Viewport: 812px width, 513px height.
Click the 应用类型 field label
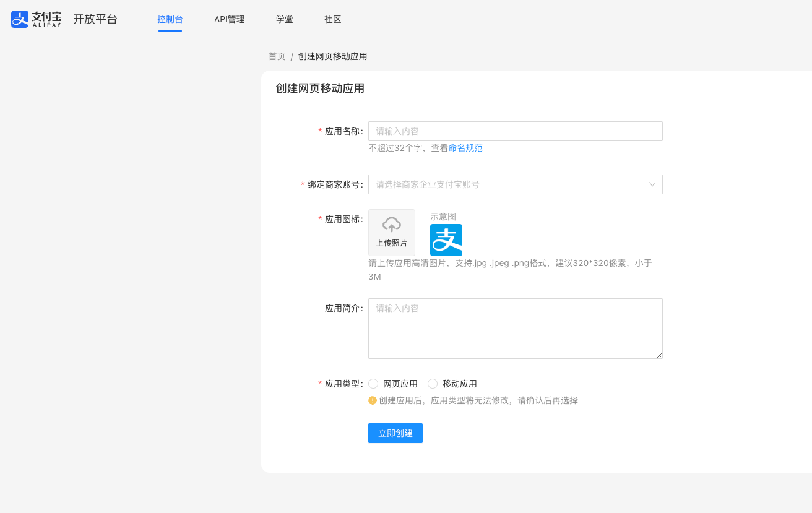(x=343, y=384)
